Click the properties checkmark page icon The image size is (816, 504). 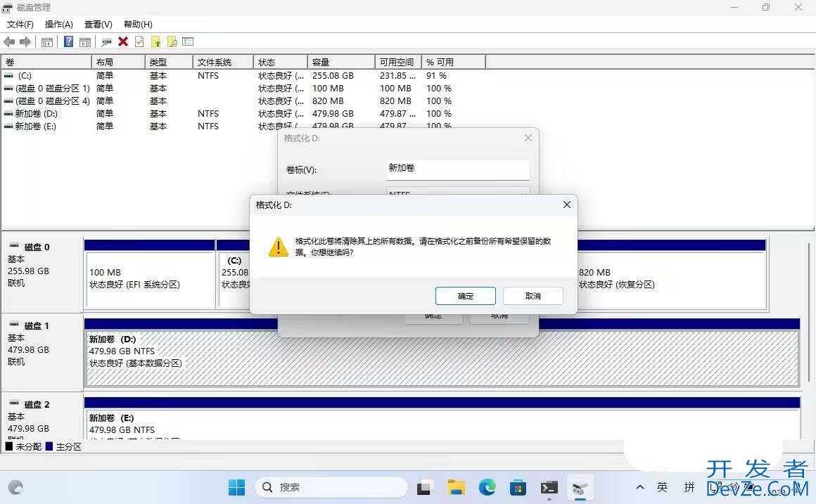(139, 41)
